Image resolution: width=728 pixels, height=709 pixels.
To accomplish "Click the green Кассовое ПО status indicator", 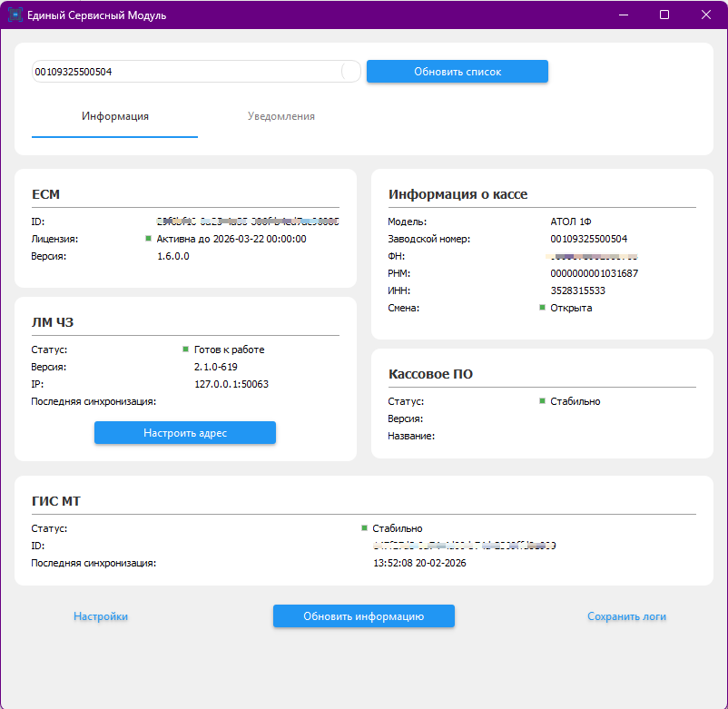I will click(542, 401).
